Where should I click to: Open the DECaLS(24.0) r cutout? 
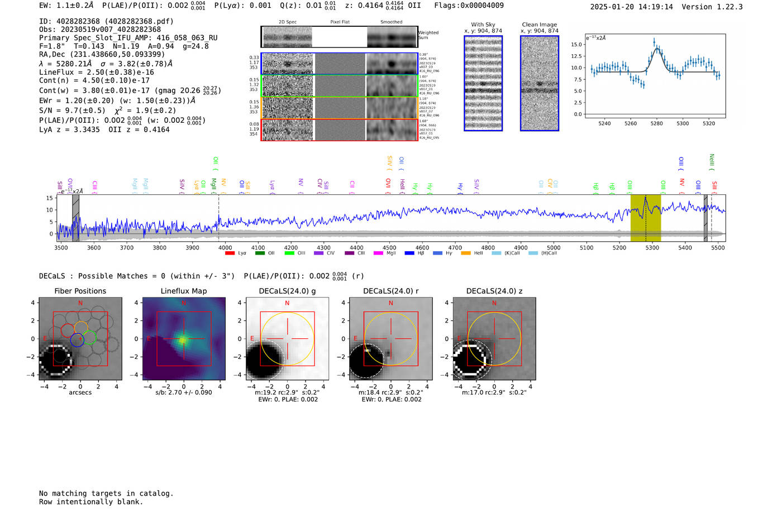click(x=390, y=338)
